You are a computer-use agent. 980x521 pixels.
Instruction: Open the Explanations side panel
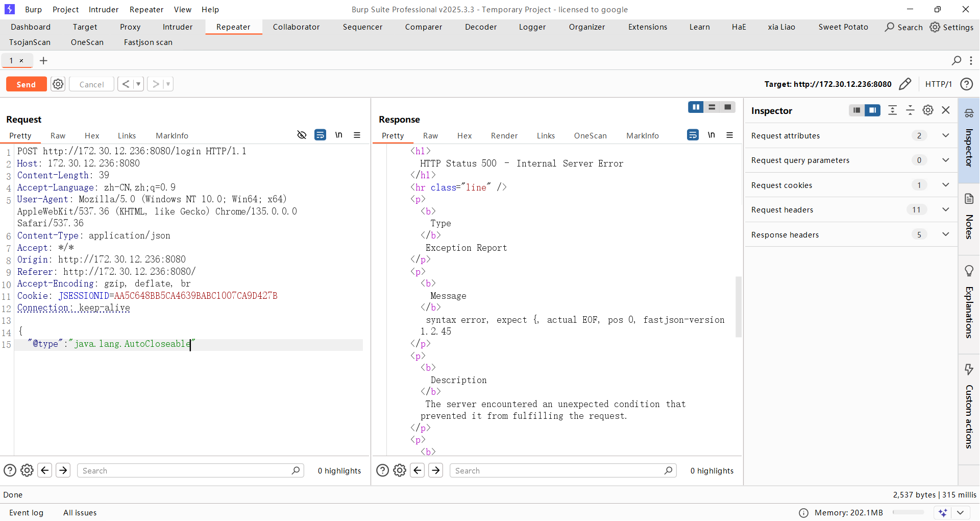pyautogui.click(x=969, y=304)
